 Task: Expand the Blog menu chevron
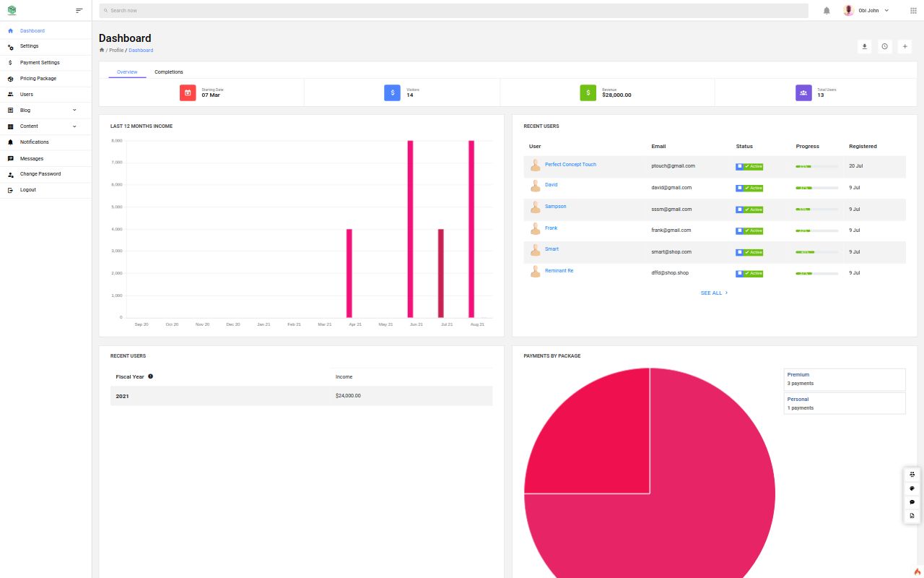[74, 110]
